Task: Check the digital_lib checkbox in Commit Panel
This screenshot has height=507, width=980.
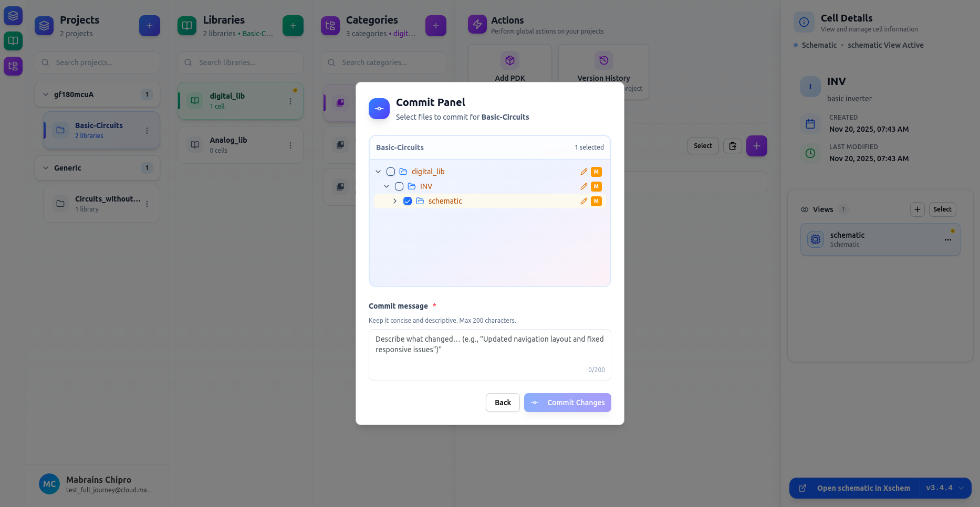Action: 390,171
